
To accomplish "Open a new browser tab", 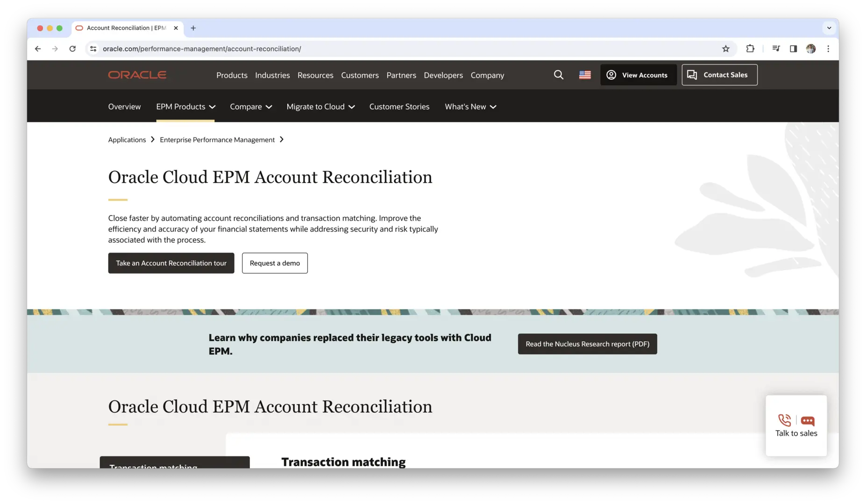I will [193, 28].
